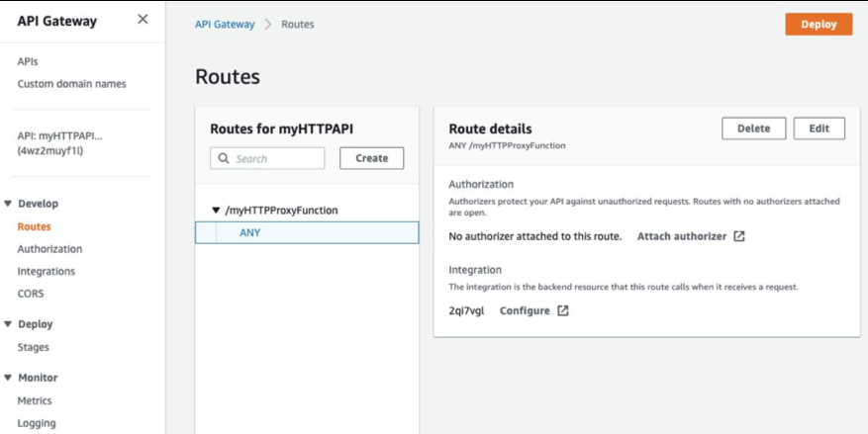The width and height of the screenshot is (868, 434).
Task: Collapse the Deploy section in the sidebar
Action: tap(9, 324)
